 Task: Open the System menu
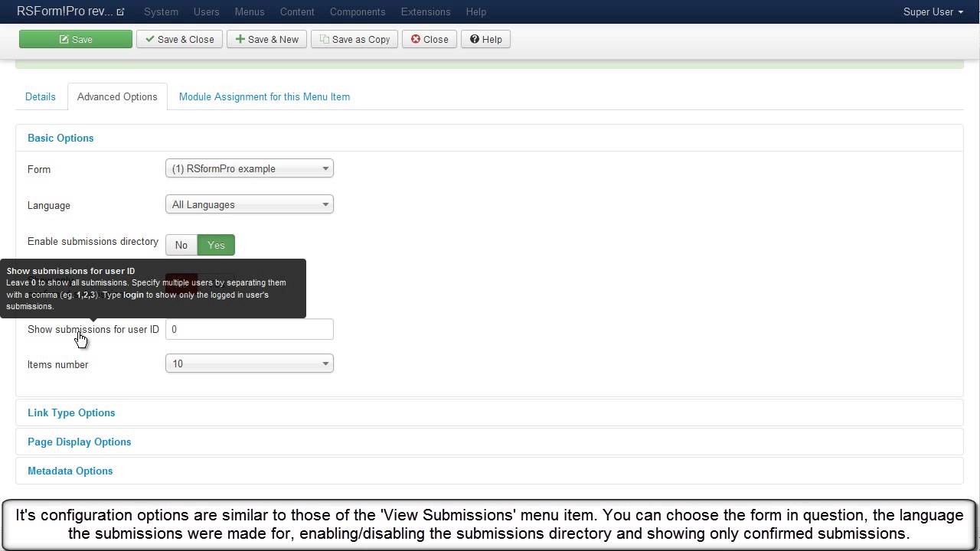click(x=161, y=11)
